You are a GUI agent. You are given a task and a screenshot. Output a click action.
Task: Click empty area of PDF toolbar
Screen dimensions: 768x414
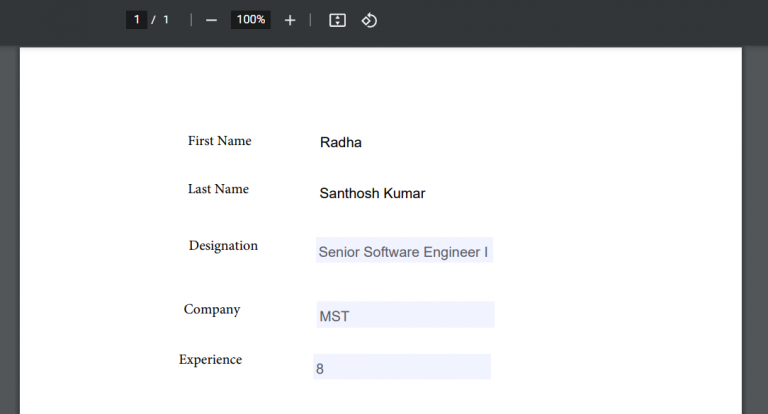click(x=560, y=20)
